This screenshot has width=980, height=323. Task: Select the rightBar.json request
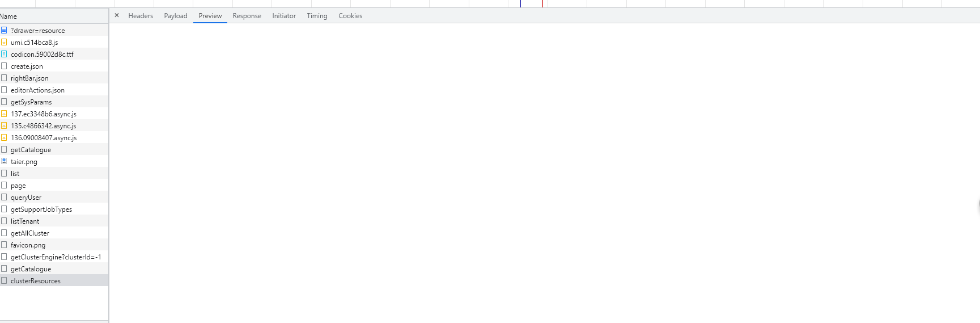click(54, 78)
